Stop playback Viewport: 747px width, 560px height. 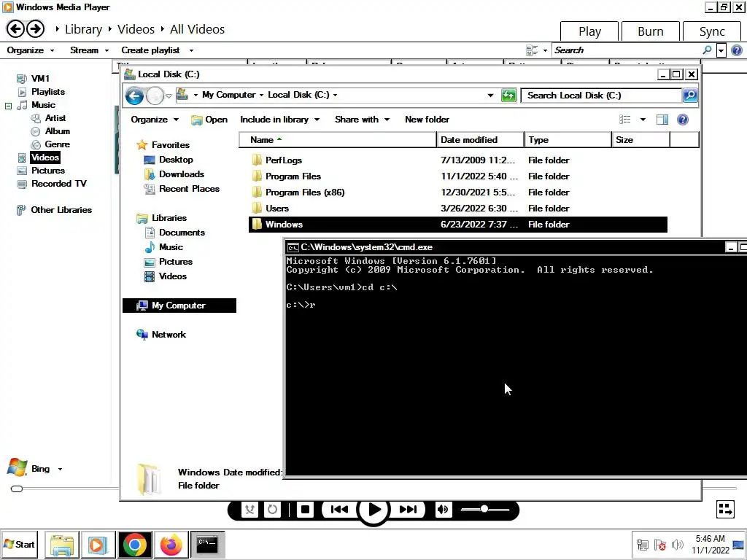[x=305, y=510]
